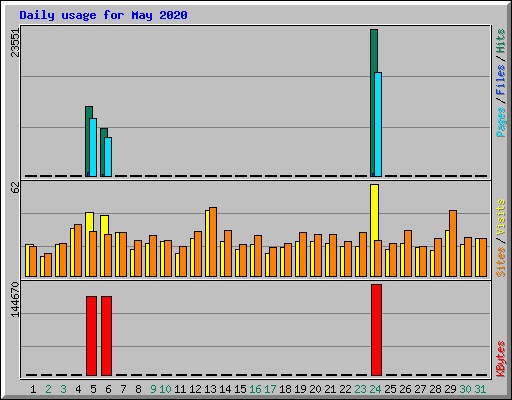Click day label 25 on the x-axis

(x=390, y=389)
